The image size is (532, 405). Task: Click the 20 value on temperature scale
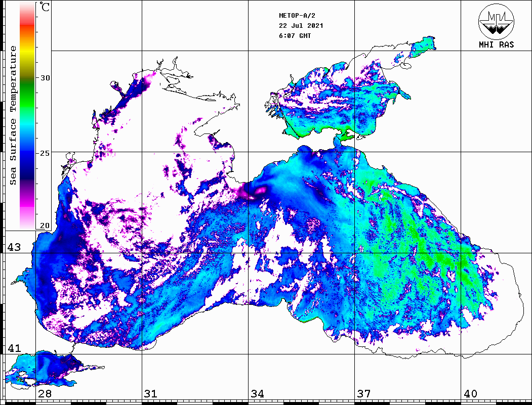tap(45, 226)
